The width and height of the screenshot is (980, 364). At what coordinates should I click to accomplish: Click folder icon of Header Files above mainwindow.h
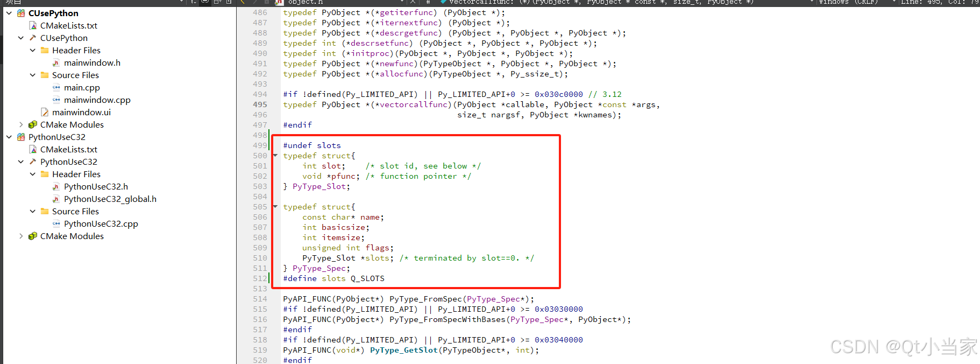pos(45,50)
